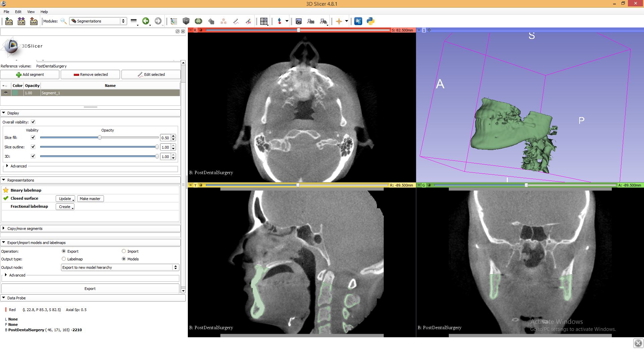Click the Edit selected button

click(x=151, y=74)
